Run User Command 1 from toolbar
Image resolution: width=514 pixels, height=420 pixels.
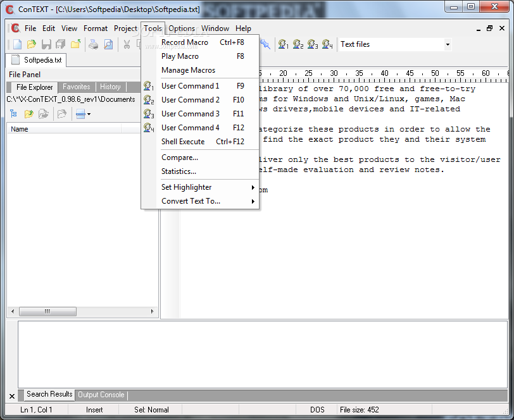coord(283,44)
